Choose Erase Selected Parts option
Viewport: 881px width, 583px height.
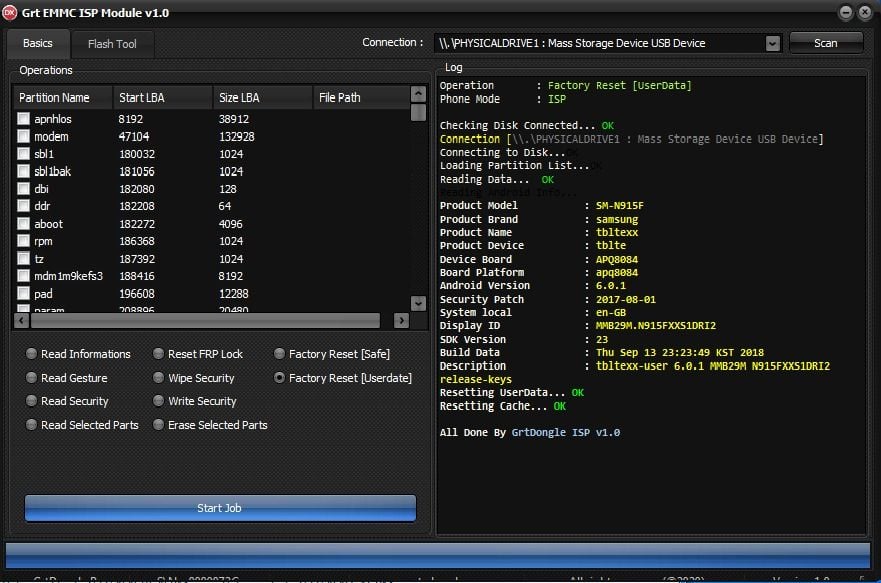pyautogui.click(x=210, y=425)
